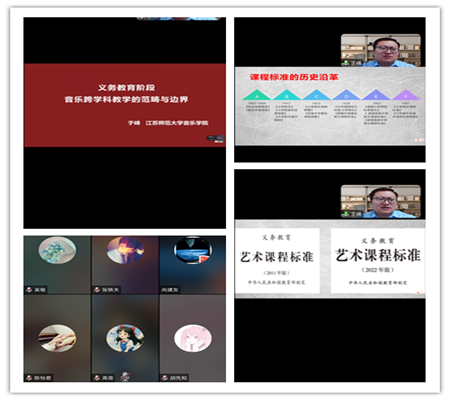
Task: Click the muted mic icon beside piano-hands participant's name
Action: pyautogui.click(x=29, y=378)
